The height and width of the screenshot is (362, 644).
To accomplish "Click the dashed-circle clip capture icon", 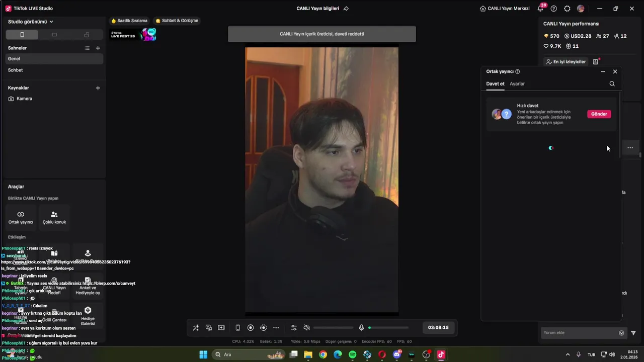I will point(263,328).
